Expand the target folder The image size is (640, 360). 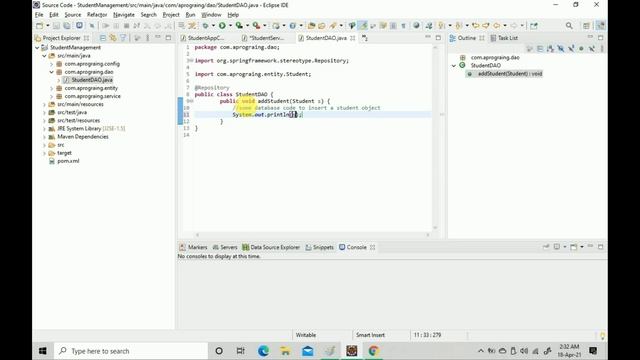click(44, 153)
